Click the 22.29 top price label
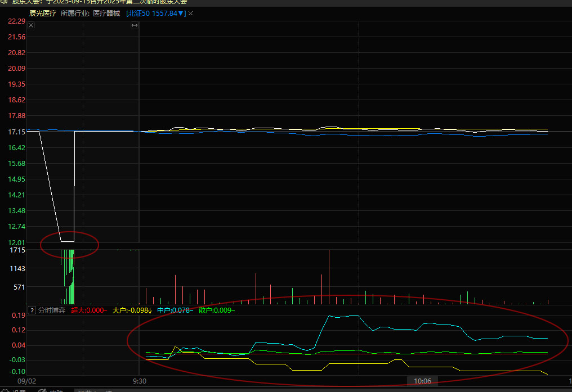This screenshot has width=572, height=392. [x=17, y=21]
